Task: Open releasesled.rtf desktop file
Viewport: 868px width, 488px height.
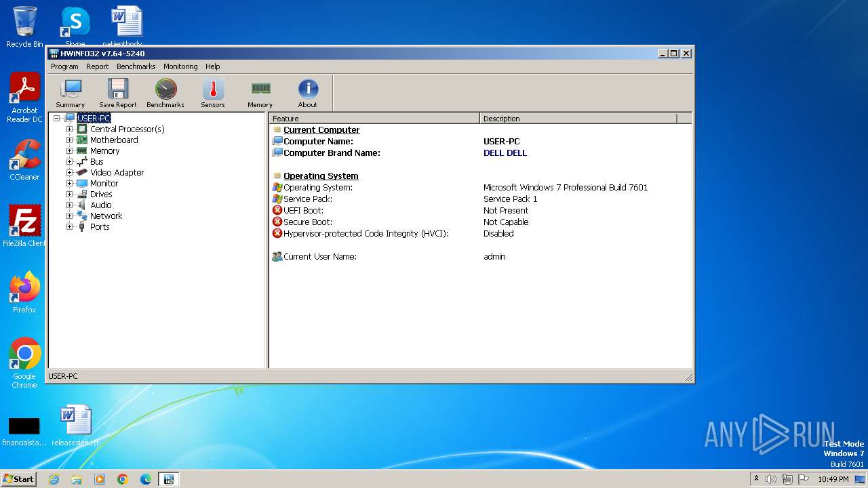Action: (75, 426)
